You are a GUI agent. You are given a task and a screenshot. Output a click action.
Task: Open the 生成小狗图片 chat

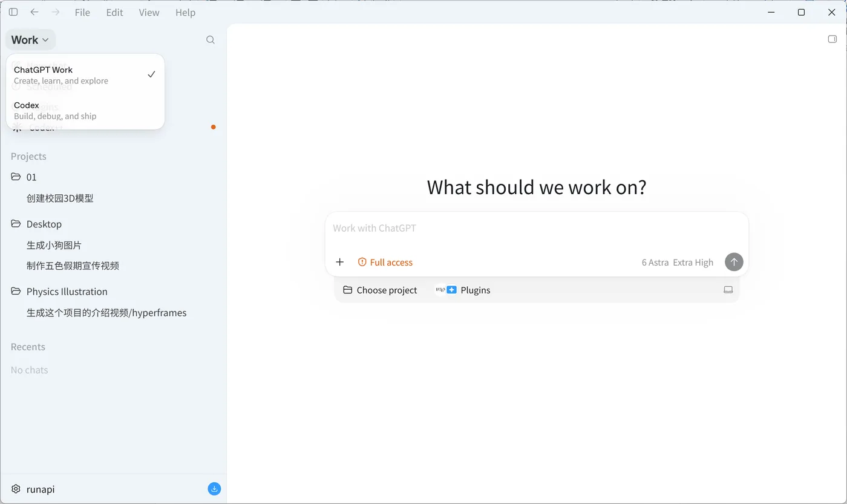(54, 245)
